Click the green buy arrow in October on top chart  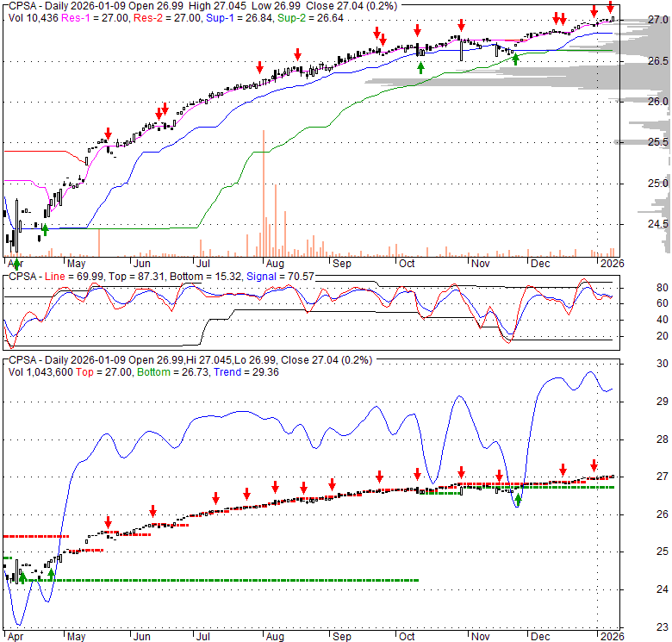(420, 68)
